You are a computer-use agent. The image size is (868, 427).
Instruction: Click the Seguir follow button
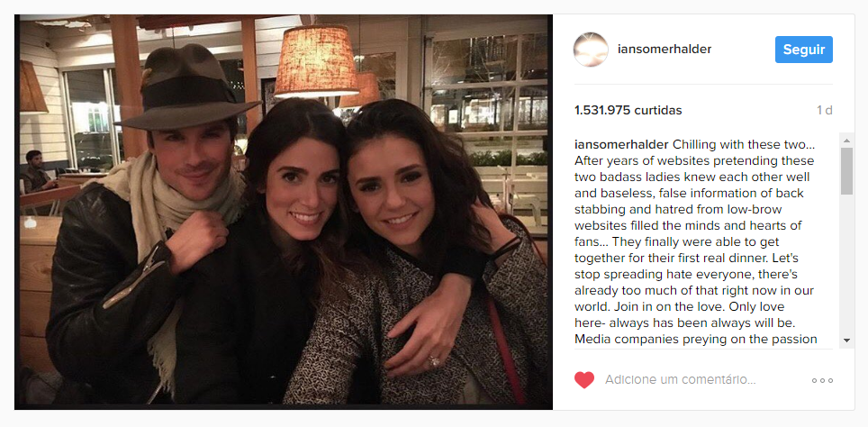804,50
